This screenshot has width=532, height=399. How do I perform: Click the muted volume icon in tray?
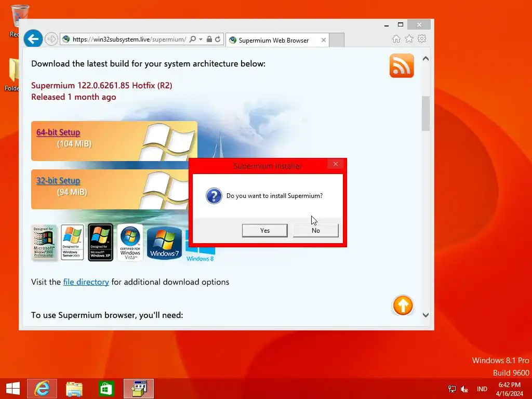(x=464, y=389)
